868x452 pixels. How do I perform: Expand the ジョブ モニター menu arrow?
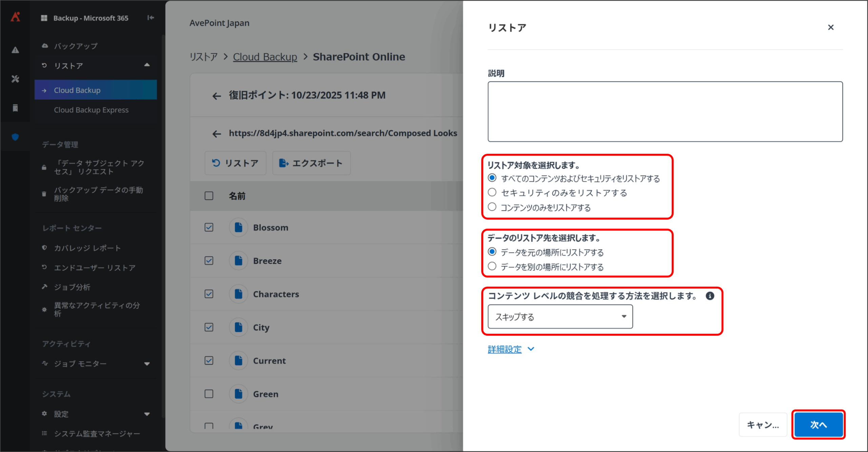pos(147,364)
